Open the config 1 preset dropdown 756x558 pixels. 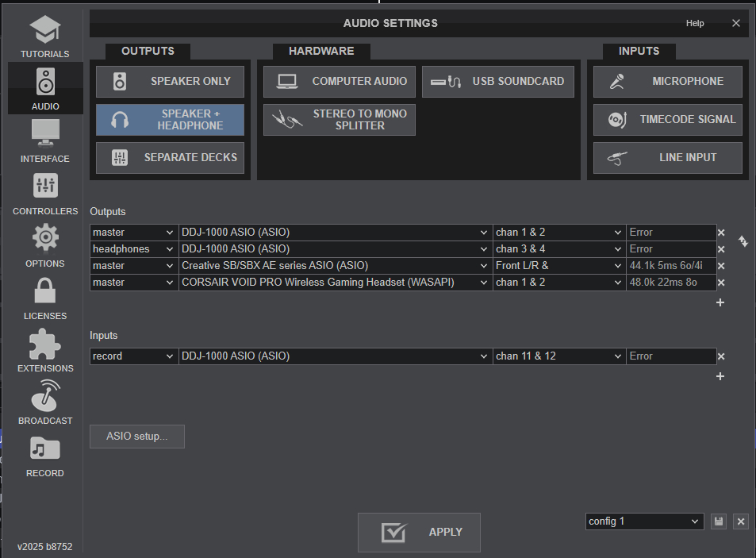(644, 521)
